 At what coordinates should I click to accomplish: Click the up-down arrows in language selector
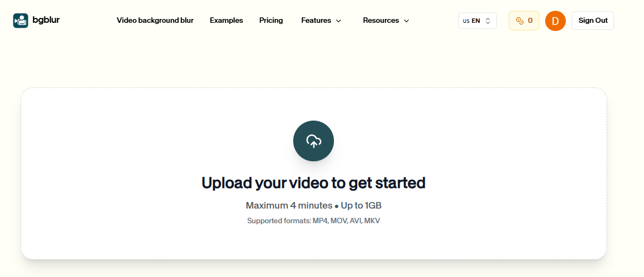pyautogui.click(x=488, y=21)
